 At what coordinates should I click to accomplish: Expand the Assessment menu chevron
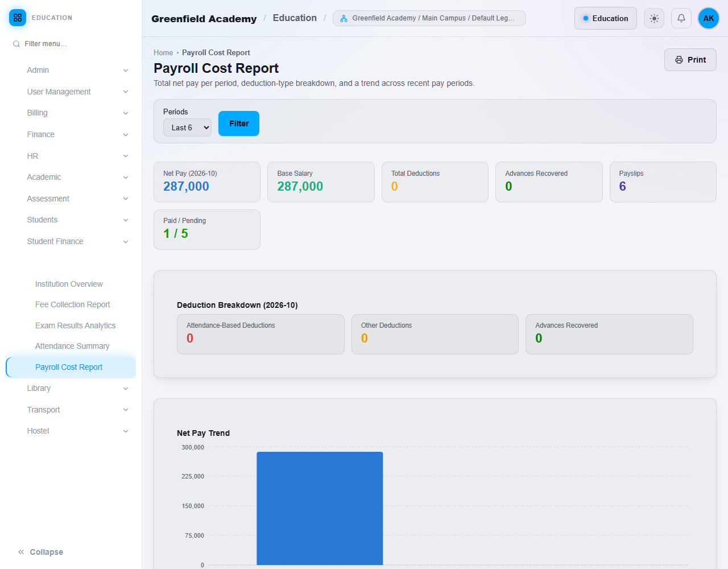(126, 199)
